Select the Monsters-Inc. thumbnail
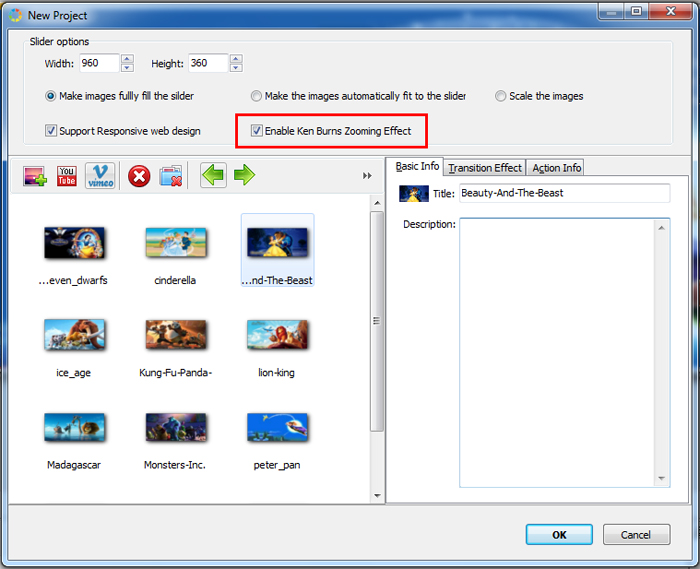The width and height of the screenshot is (700, 569). pyautogui.click(x=176, y=427)
